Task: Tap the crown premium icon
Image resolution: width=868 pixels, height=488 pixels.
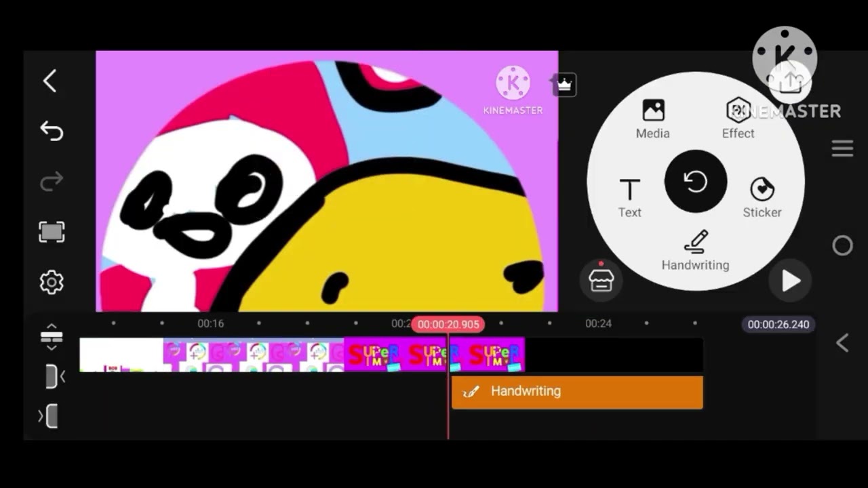Action: [x=565, y=85]
